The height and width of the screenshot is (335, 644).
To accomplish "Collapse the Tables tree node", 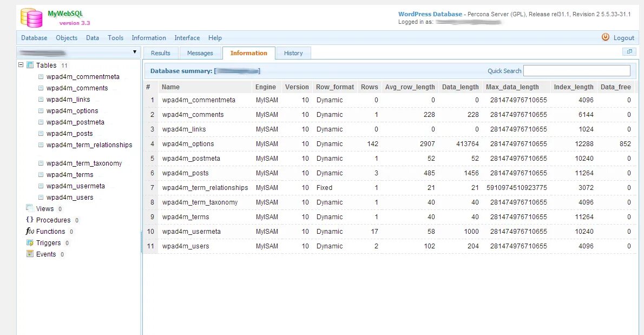I will pos(20,65).
